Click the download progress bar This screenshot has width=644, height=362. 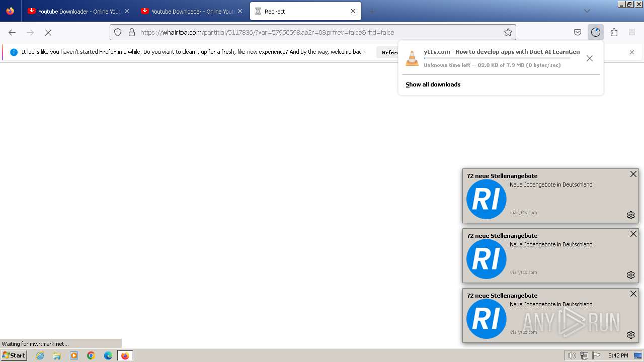tap(497, 58)
